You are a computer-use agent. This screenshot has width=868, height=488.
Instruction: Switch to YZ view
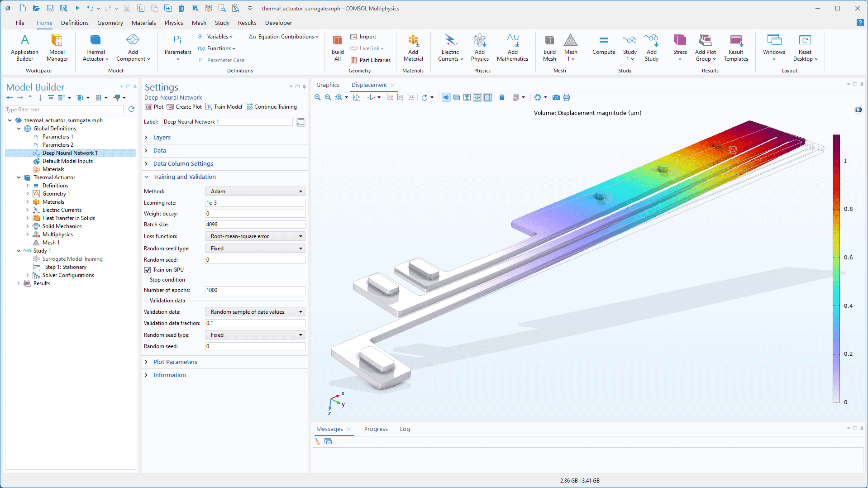400,98
